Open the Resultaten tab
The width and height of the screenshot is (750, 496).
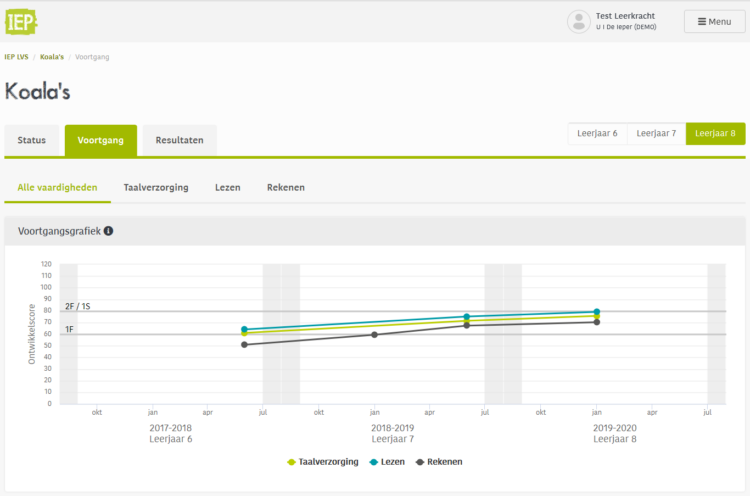click(179, 140)
